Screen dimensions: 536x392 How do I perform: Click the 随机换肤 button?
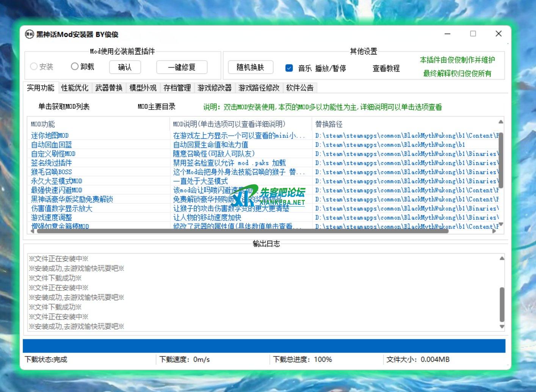pos(250,67)
